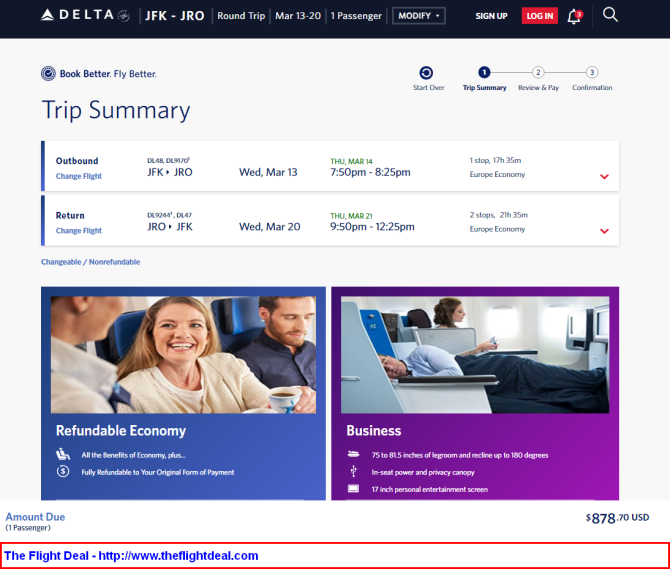Select step 3 Confirmation
The width and height of the screenshot is (670, 569).
592,73
